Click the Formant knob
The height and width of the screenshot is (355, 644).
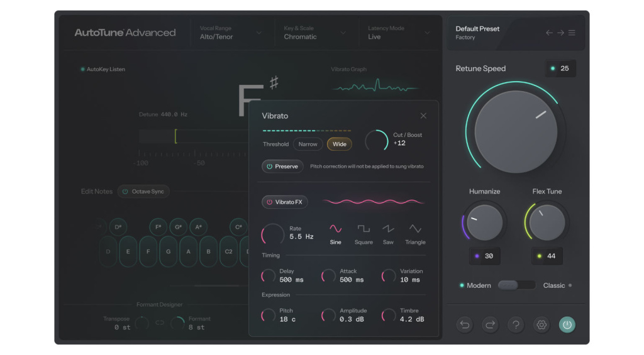coord(177,324)
